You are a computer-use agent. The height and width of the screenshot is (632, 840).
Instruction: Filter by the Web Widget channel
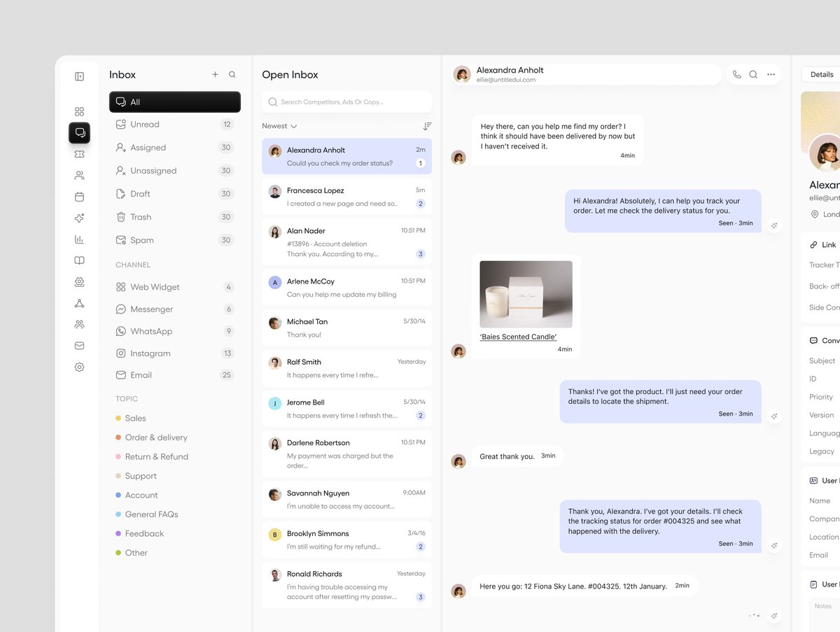(x=175, y=287)
